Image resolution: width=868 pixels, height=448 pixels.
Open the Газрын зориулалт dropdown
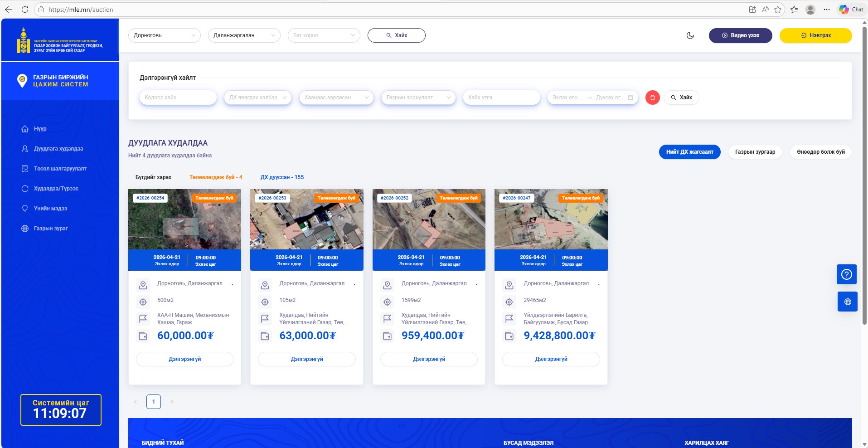point(418,97)
